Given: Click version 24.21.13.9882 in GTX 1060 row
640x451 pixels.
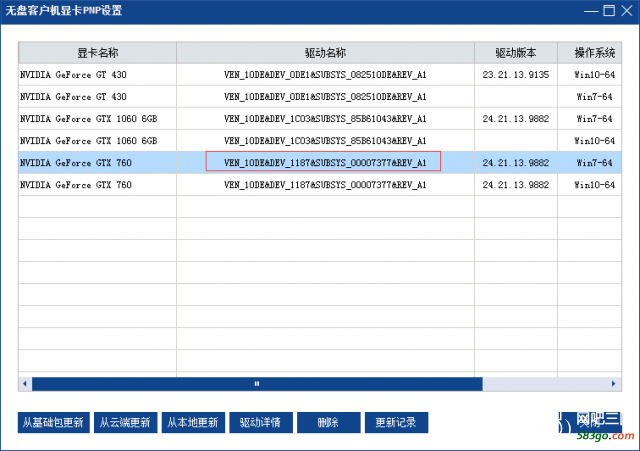Looking at the screenshot, I should [516, 119].
